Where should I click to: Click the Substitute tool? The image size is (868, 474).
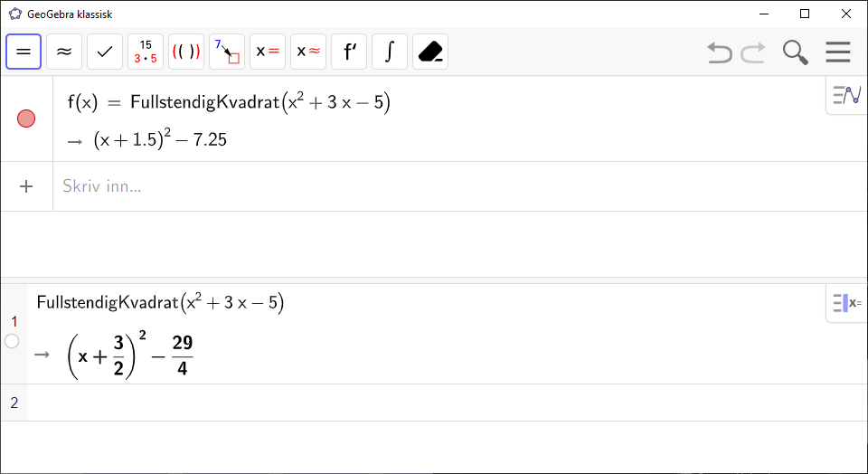coord(227,52)
